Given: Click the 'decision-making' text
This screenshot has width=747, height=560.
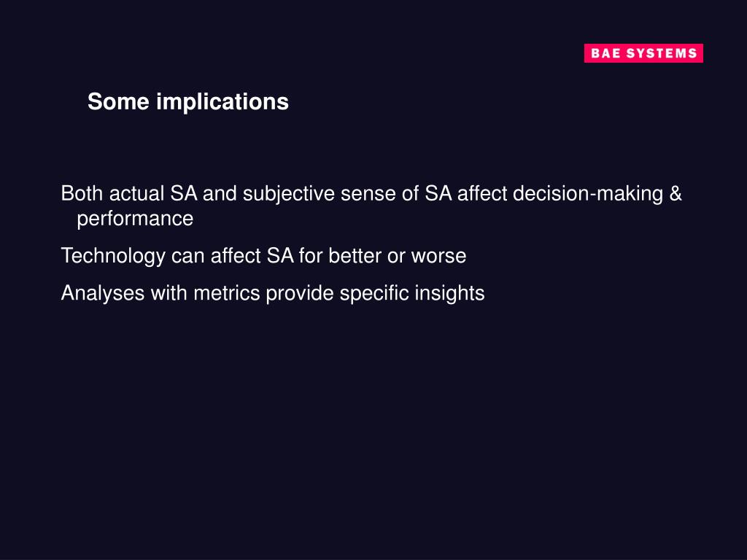Looking at the screenshot, I should pos(588,194).
